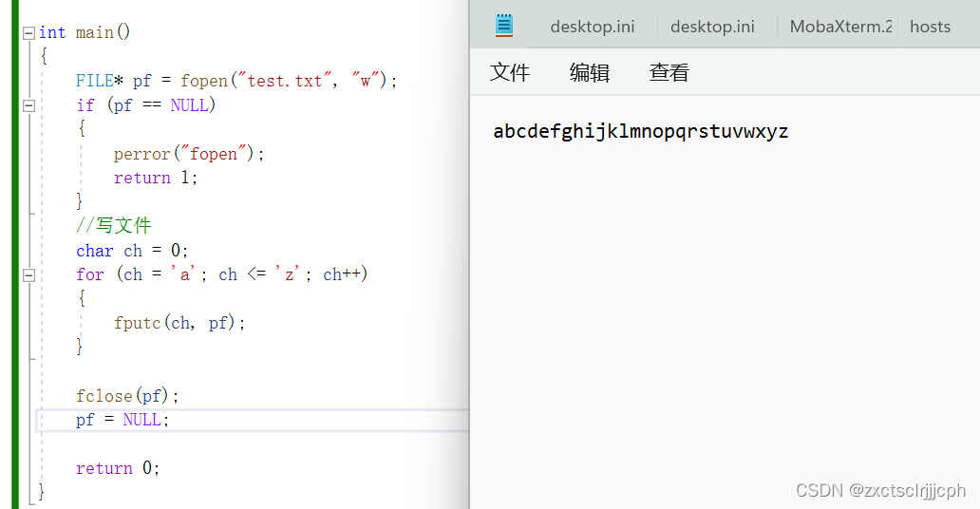The image size is (980, 509).
Task: Click the fputc(ch, pf); line
Action: pyautogui.click(x=179, y=323)
